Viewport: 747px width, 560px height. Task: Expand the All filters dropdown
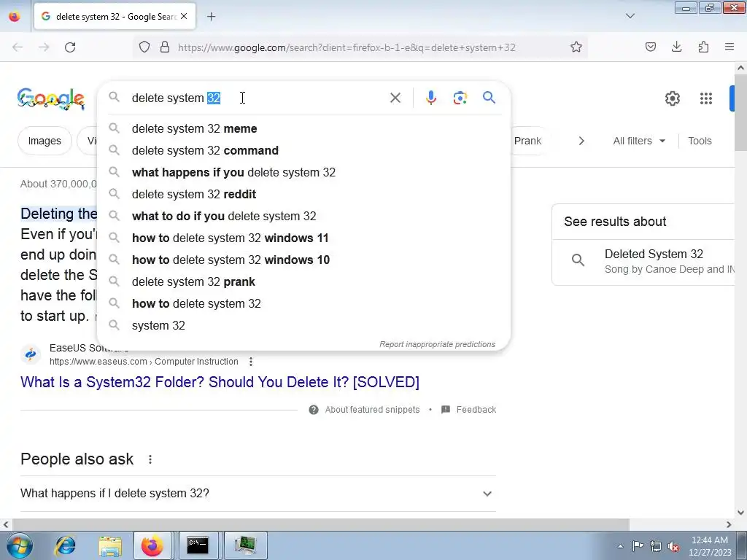point(639,141)
